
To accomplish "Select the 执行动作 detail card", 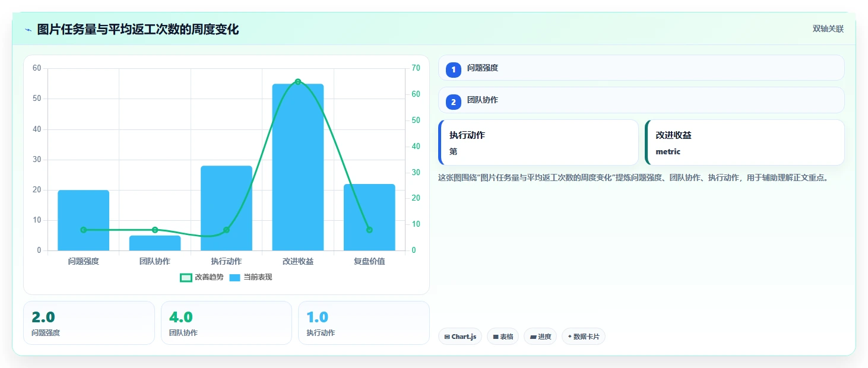I will (538, 142).
